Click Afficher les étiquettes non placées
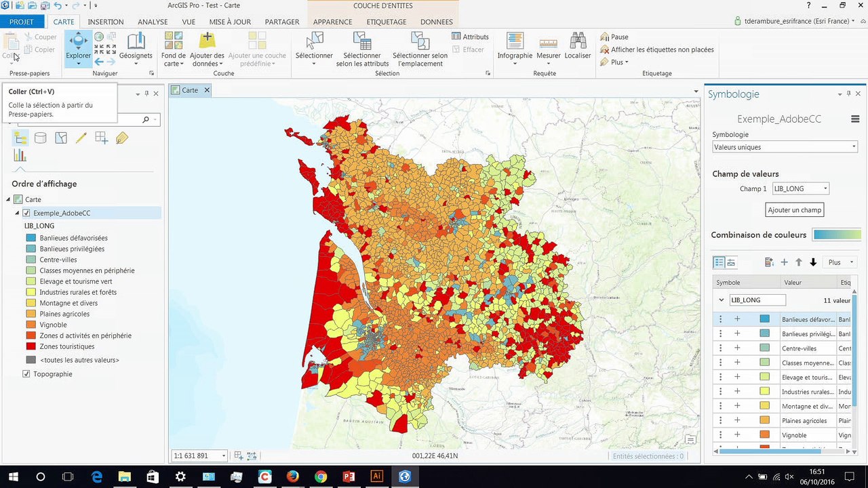868x488 pixels. [656, 49]
